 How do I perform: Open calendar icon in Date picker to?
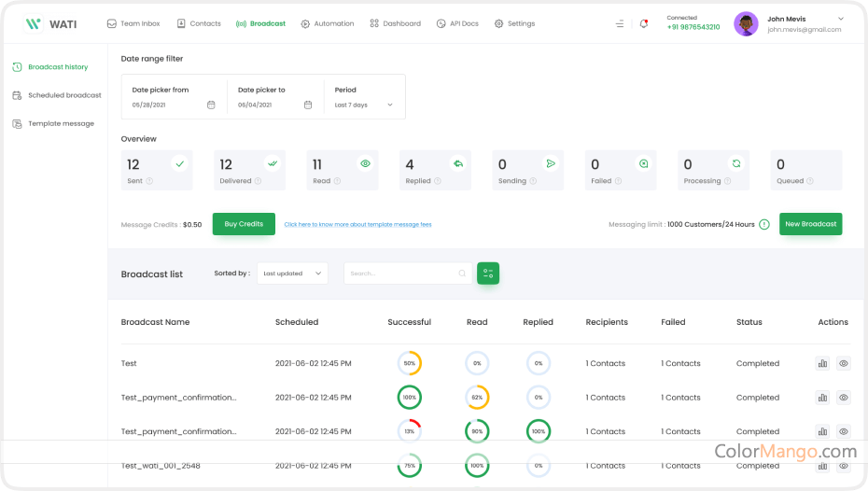[x=308, y=105]
